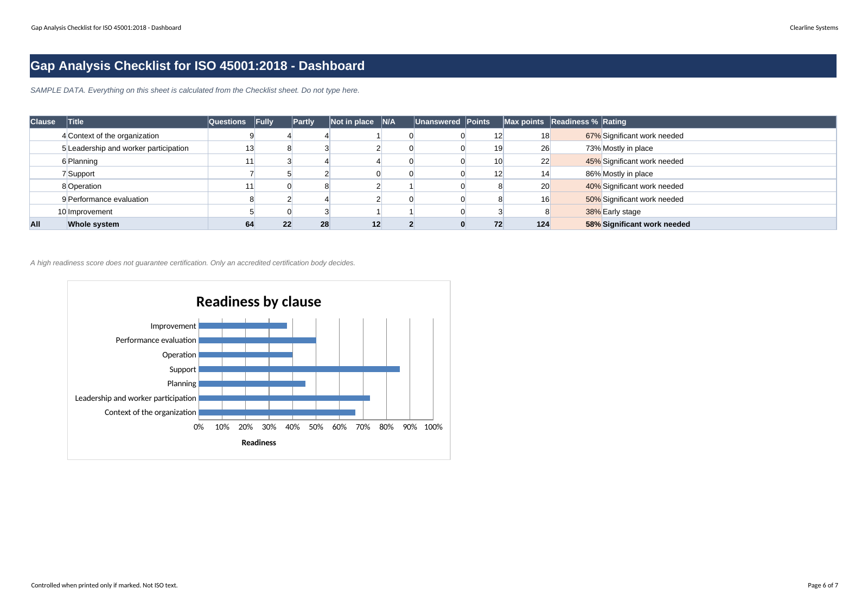Select the 73% readiness cell
The image size is (868, 614).
coord(576,148)
